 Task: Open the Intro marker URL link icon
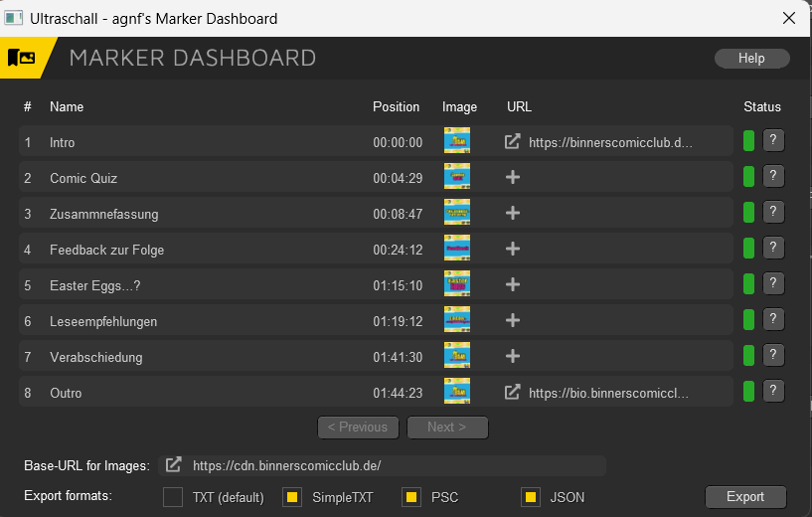(x=513, y=142)
